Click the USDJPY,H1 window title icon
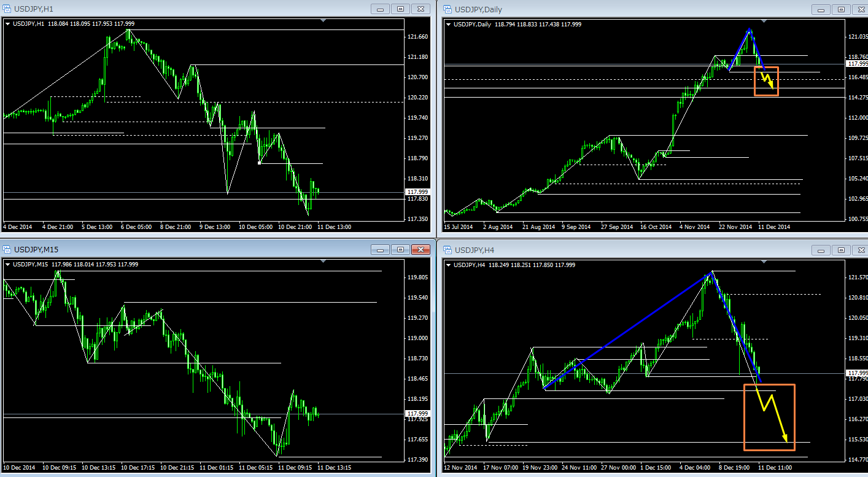 [x=7, y=9]
